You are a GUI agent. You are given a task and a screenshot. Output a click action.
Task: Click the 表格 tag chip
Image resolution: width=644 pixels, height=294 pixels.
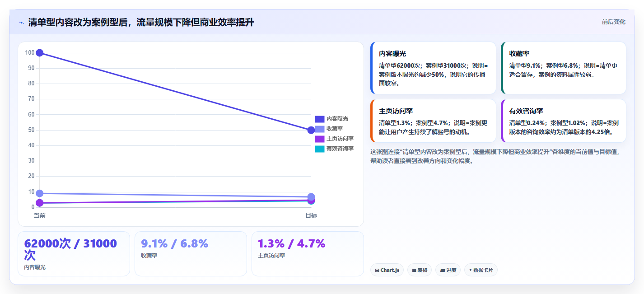point(420,270)
